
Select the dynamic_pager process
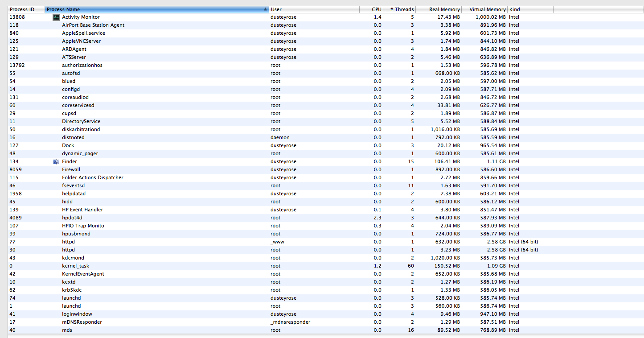point(326,153)
